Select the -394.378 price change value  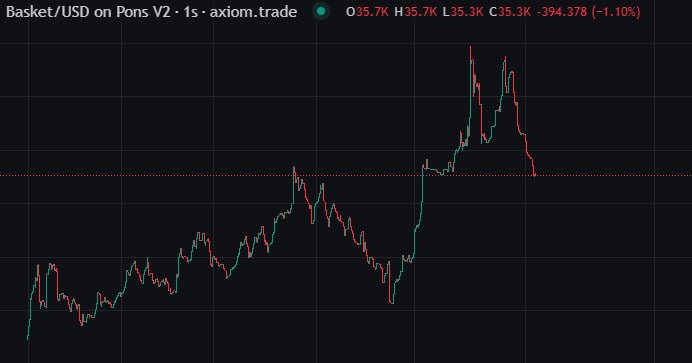click(562, 11)
